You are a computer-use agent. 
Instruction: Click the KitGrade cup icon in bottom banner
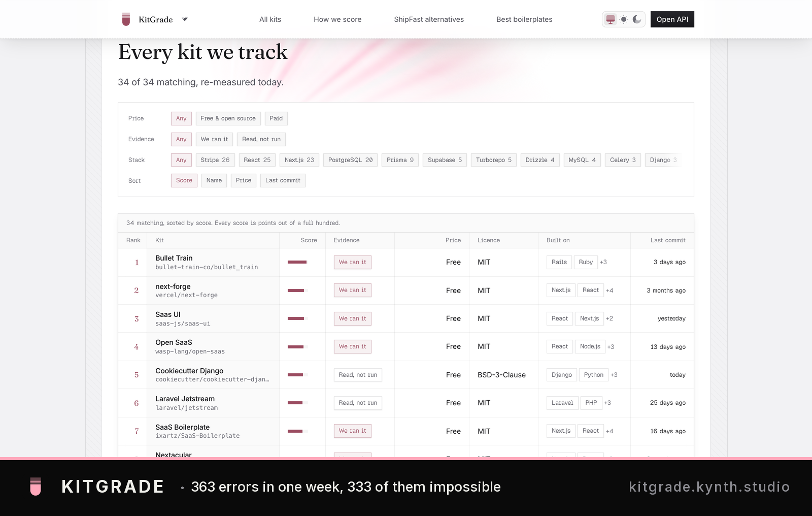pos(36,487)
